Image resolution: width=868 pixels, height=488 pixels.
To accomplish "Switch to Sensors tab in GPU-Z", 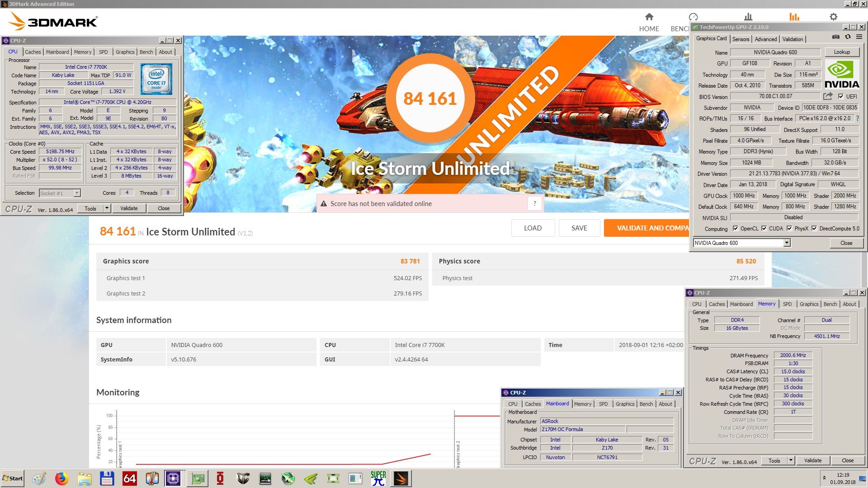I will tap(741, 39).
